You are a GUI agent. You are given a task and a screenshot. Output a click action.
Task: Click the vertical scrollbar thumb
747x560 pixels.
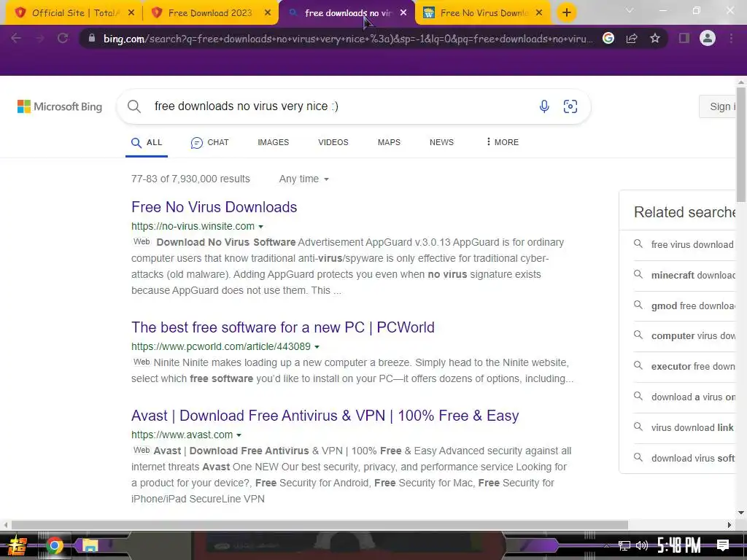[741, 144]
